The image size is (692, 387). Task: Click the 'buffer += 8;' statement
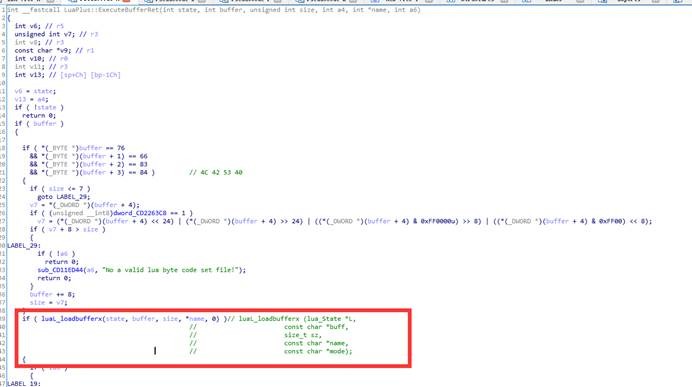tap(52, 294)
